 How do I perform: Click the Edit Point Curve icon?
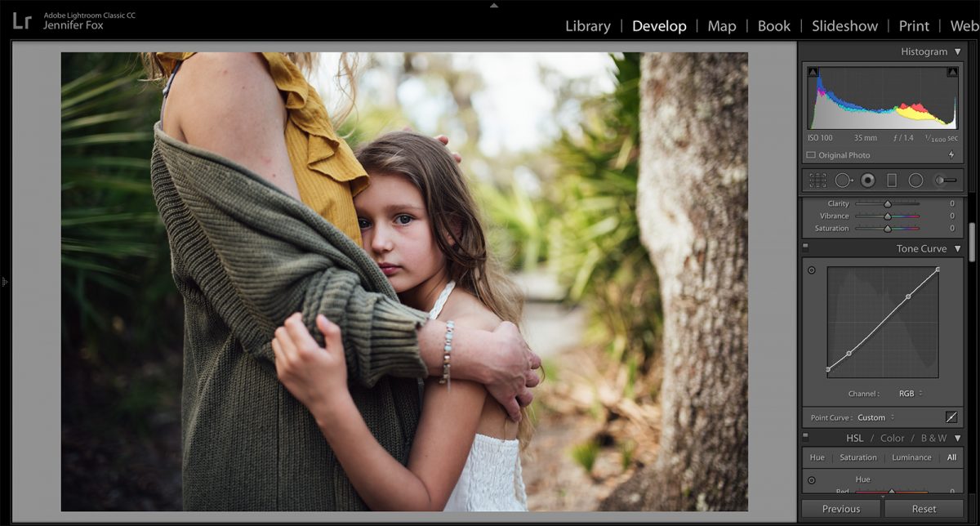952,417
